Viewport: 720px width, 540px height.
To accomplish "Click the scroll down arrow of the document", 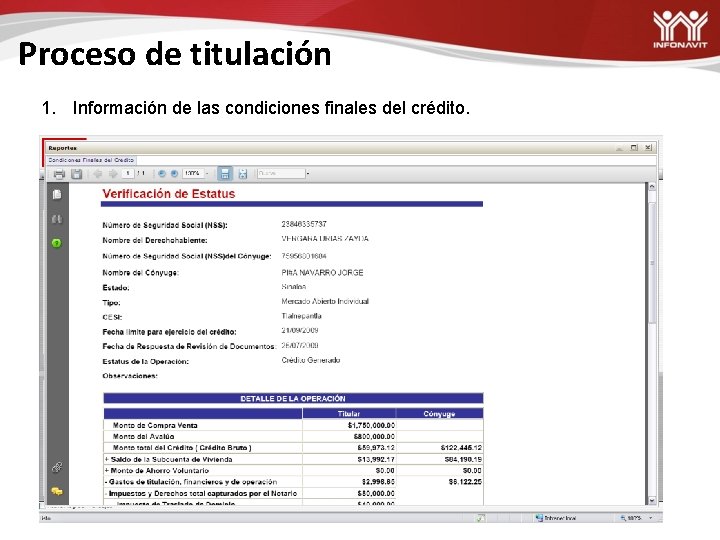I will (x=652, y=501).
